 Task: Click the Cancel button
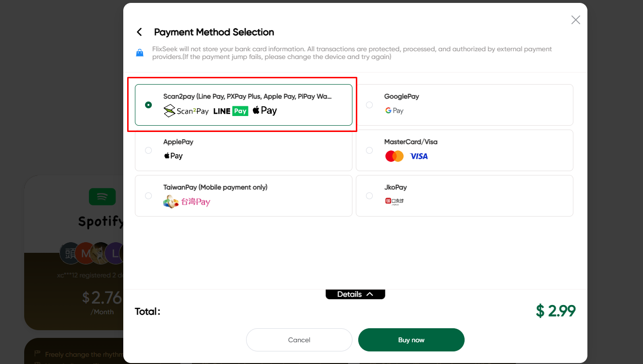click(299, 340)
